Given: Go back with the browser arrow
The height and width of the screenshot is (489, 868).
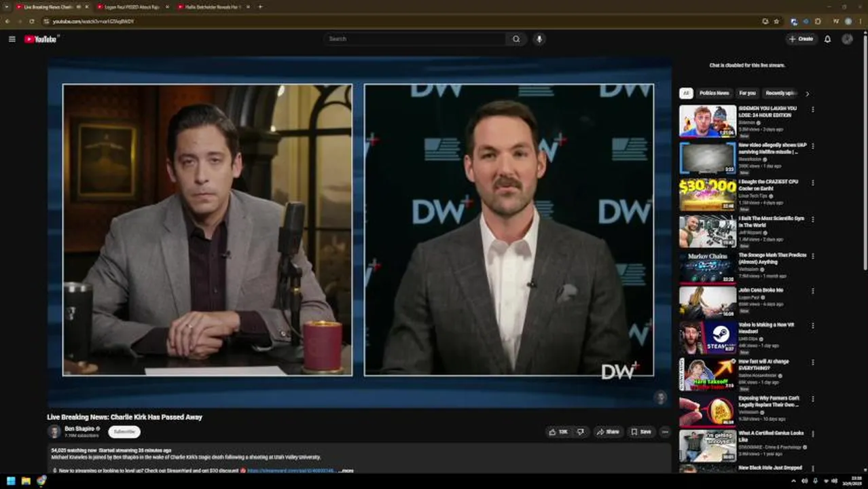Looking at the screenshot, I should 8,21.
